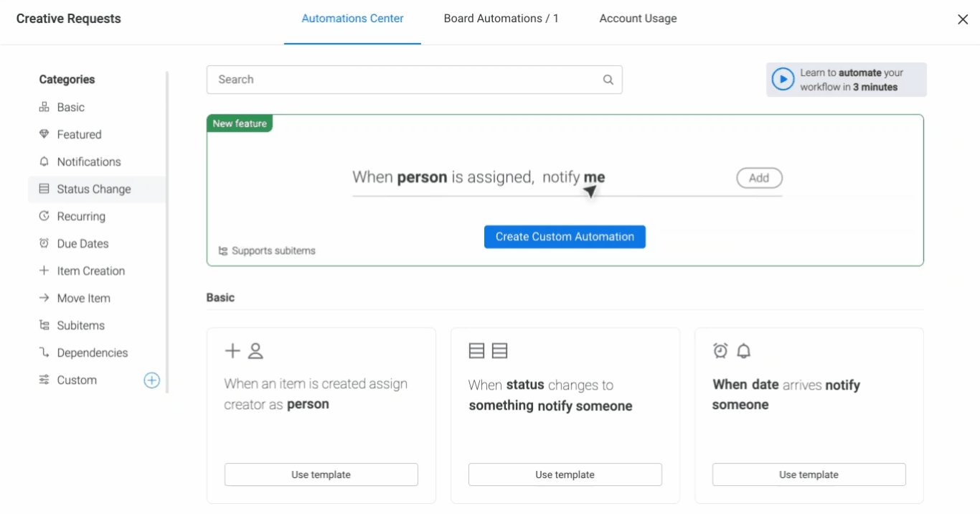Use template for status changes notify someone
Image resolution: width=980 pixels, height=514 pixels.
pos(565,475)
